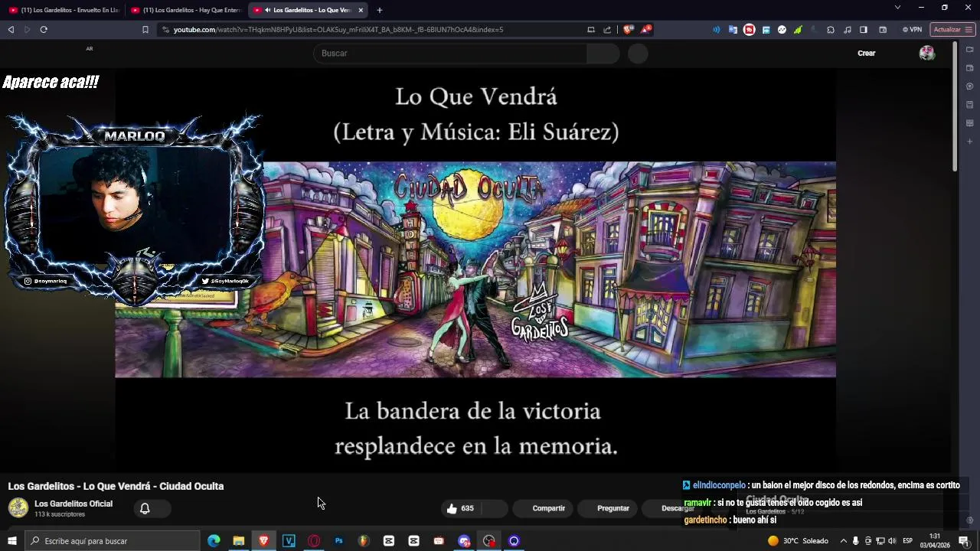Open FL Studio from the taskbar
980x551 pixels.
click(x=364, y=541)
